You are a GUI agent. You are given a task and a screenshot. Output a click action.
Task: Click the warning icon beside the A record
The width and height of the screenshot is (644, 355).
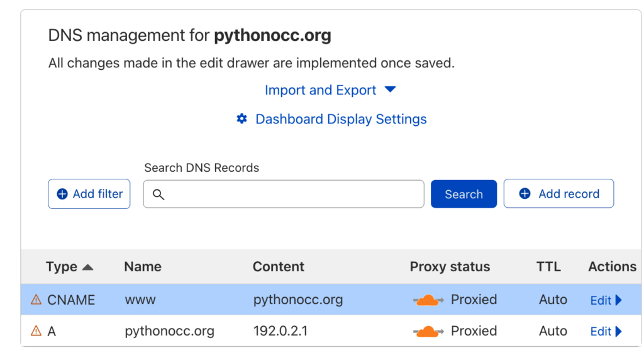point(36,331)
